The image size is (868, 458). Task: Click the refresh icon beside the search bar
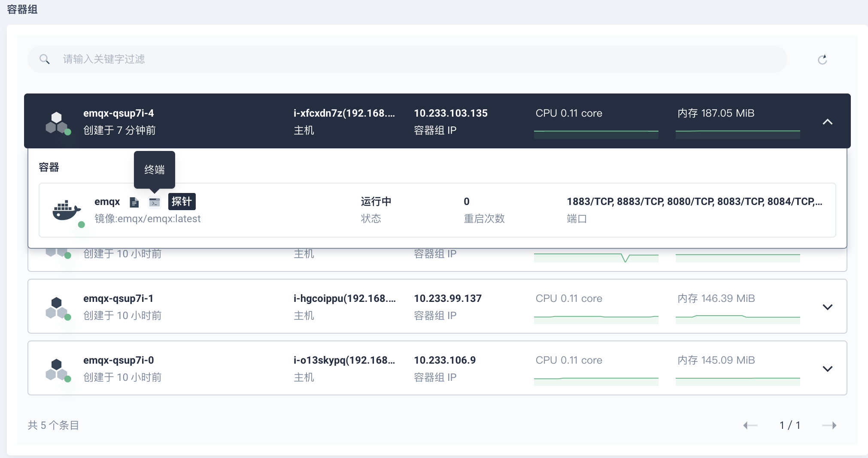pos(822,60)
